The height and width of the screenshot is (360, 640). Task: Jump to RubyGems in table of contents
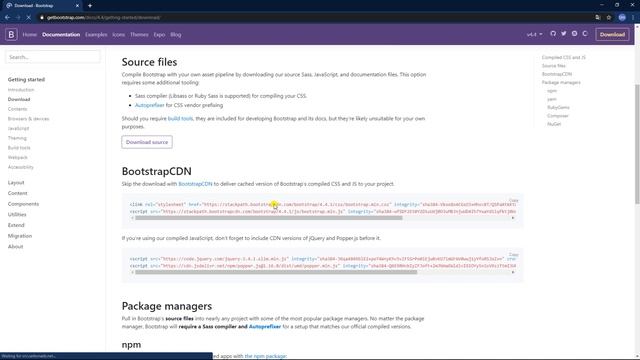pos(558,107)
